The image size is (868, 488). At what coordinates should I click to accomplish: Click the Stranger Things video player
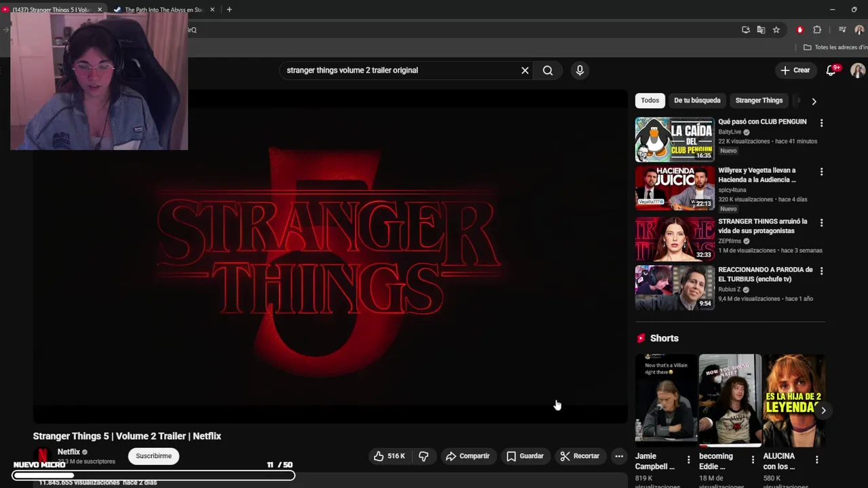click(330, 258)
